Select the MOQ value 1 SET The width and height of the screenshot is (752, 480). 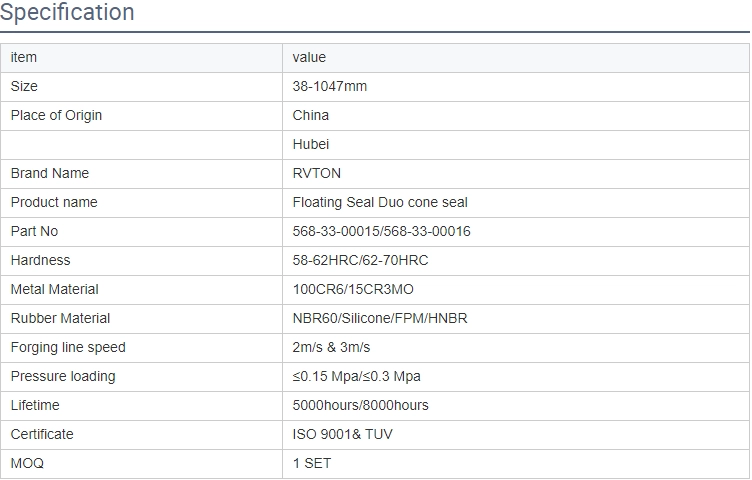(x=312, y=463)
